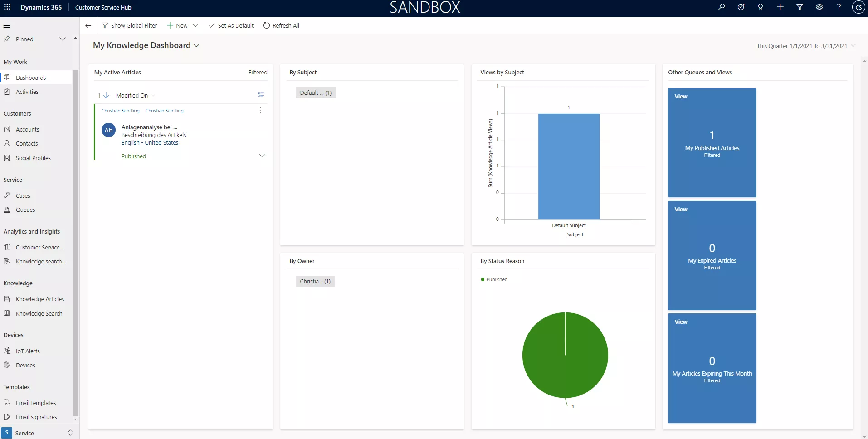Image resolution: width=868 pixels, height=439 pixels.
Task: Expand the Pinned section
Action: click(63, 39)
